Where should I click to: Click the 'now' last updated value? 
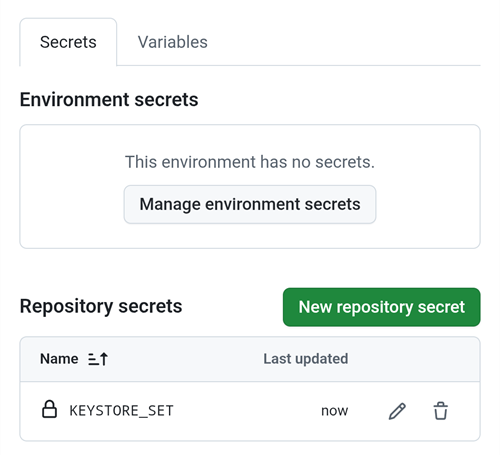pyautogui.click(x=334, y=411)
